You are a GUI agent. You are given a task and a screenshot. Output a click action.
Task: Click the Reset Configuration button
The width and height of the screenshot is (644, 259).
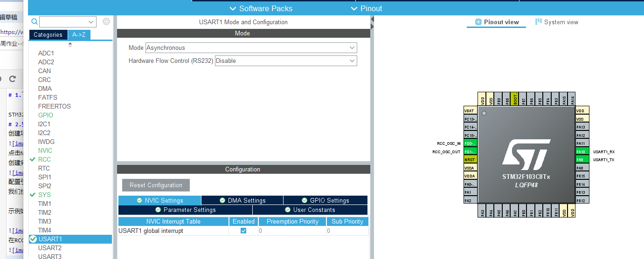pos(156,185)
